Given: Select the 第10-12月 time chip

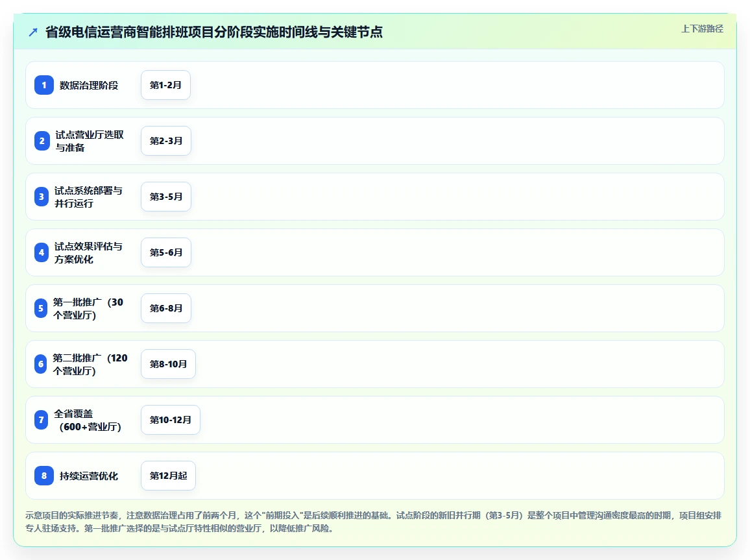Looking at the screenshot, I should pos(170,420).
